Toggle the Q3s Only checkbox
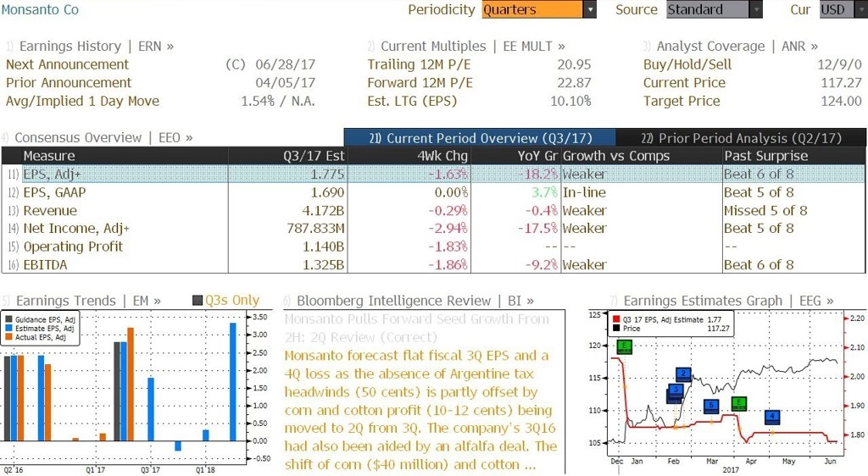This screenshot has width=868, height=476. (x=198, y=300)
